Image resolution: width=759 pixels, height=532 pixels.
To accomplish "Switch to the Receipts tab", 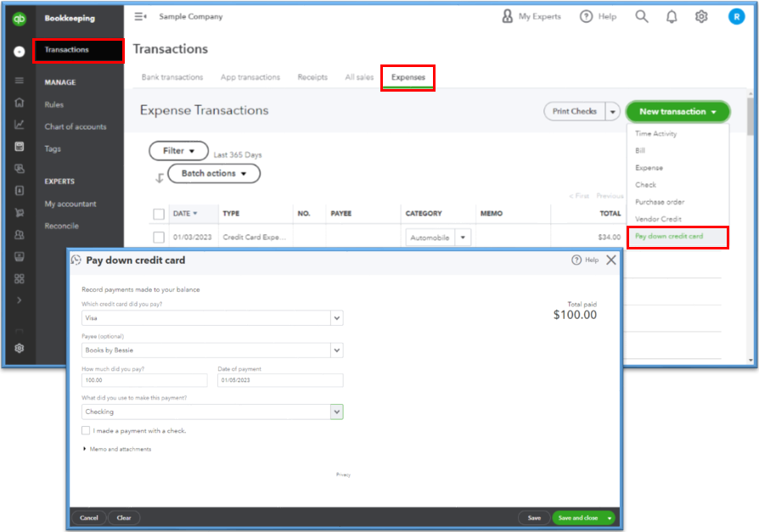I will [x=312, y=77].
